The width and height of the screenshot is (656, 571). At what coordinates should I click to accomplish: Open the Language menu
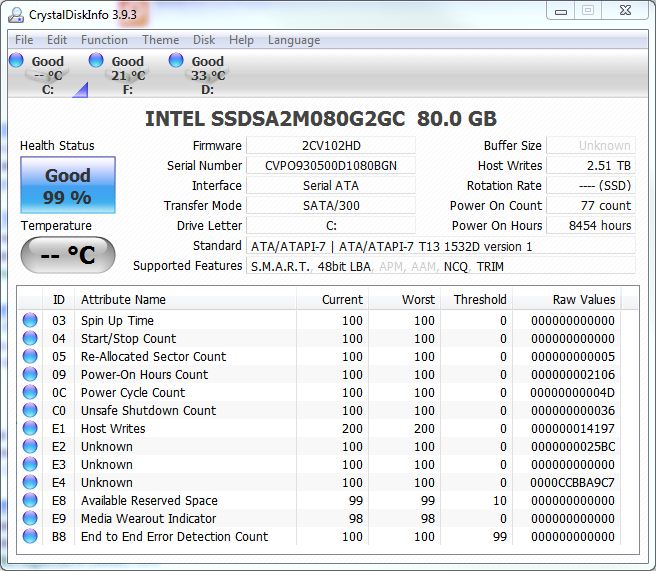coord(294,40)
